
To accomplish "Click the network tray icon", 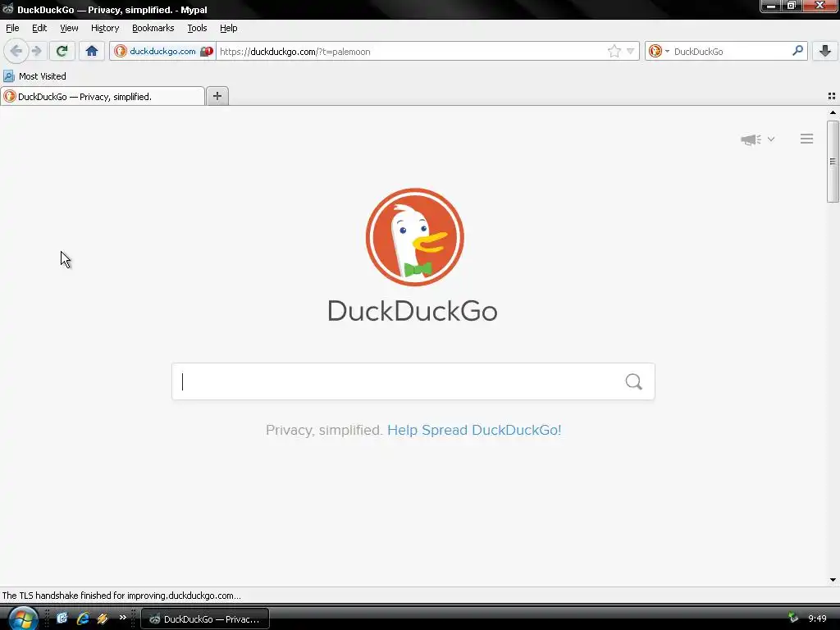I will click(793, 619).
